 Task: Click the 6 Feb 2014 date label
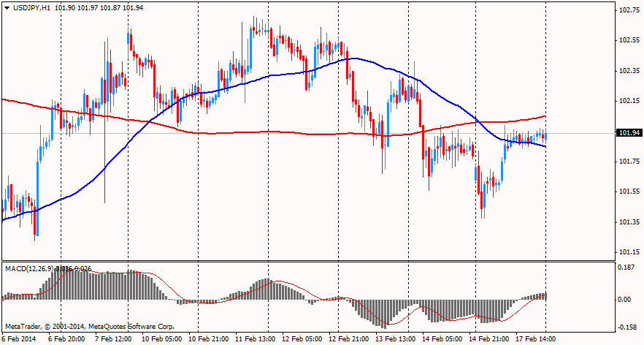(19, 339)
